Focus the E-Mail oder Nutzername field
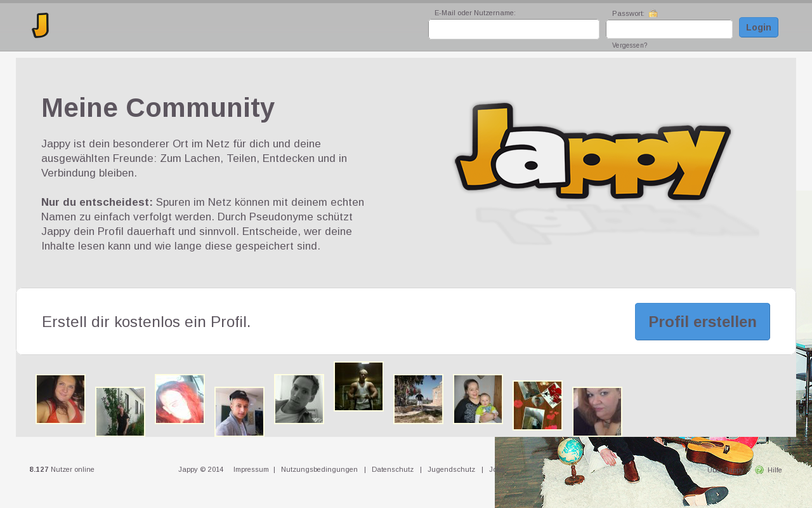Image resolution: width=812 pixels, height=508 pixels. point(514,29)
